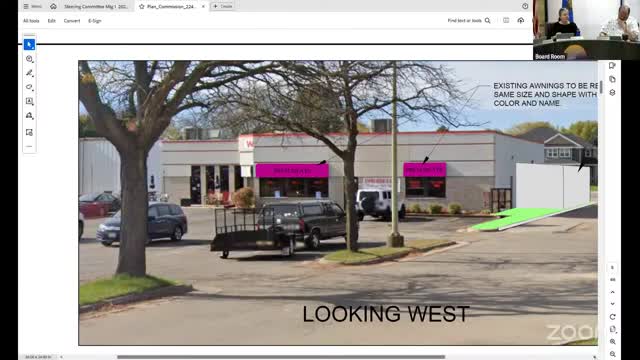Open the page thumbnails panel

tap(612, 79)
